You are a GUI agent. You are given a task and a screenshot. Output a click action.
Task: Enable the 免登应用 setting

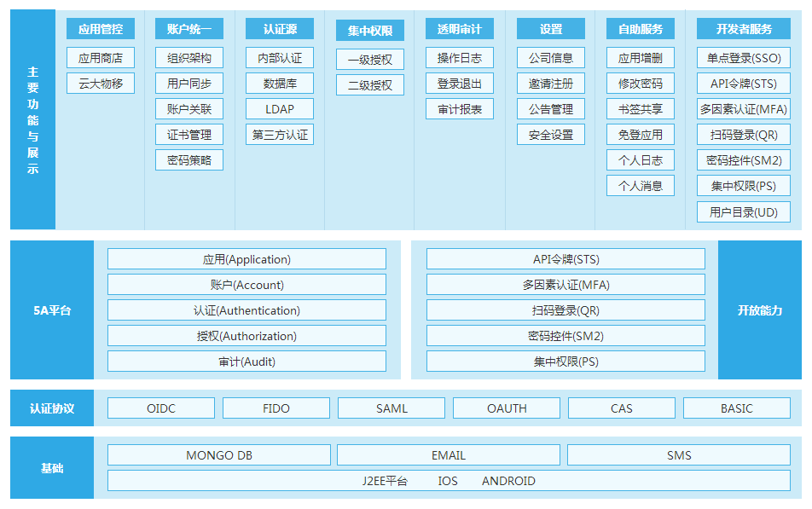(x=641, y=135)
